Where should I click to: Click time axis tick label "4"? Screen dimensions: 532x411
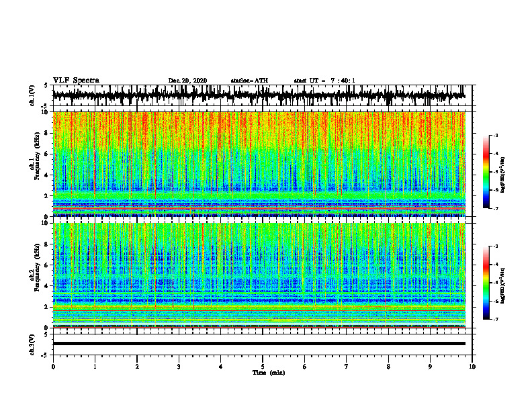(x=221, y=367)
